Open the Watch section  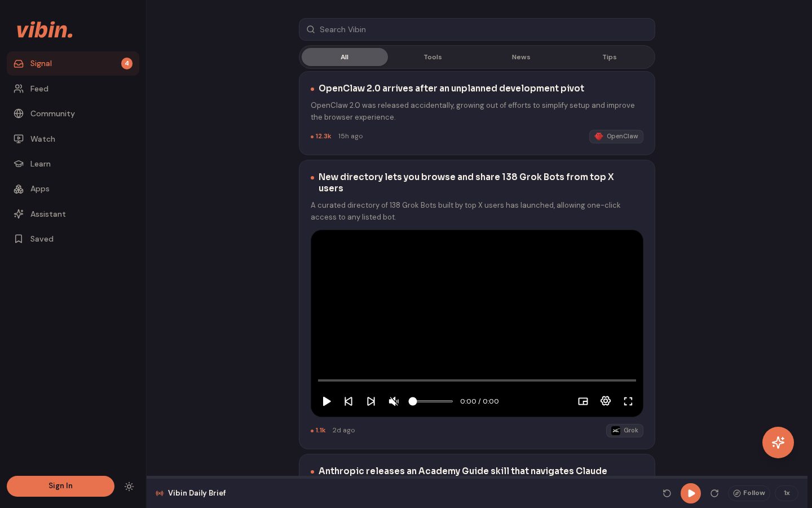[73, 139]
